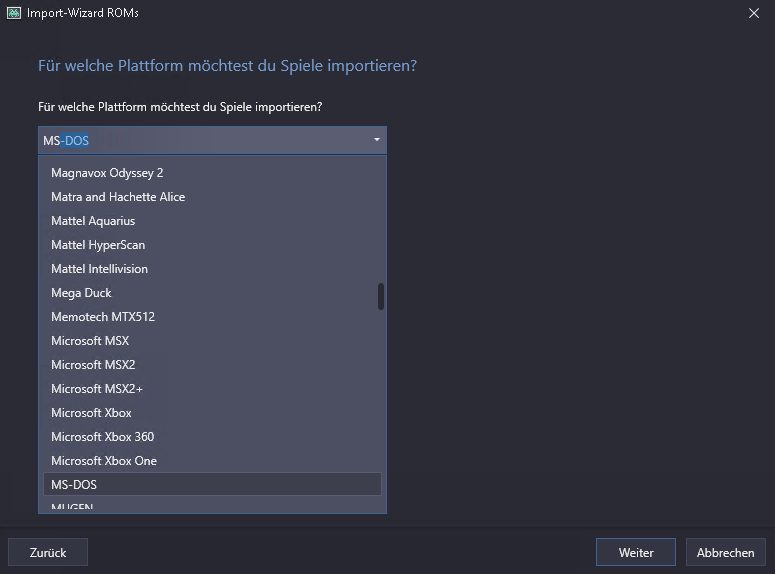This screenshot has height=574, width=775.
Task: Select Microsoft Xbox 360 platform
Action: (x=102, y=437)
